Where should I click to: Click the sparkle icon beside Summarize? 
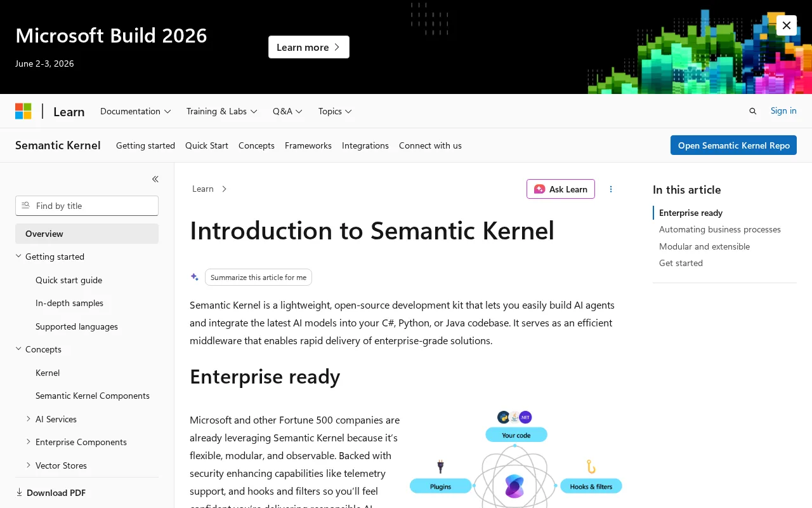coord(195,277)
